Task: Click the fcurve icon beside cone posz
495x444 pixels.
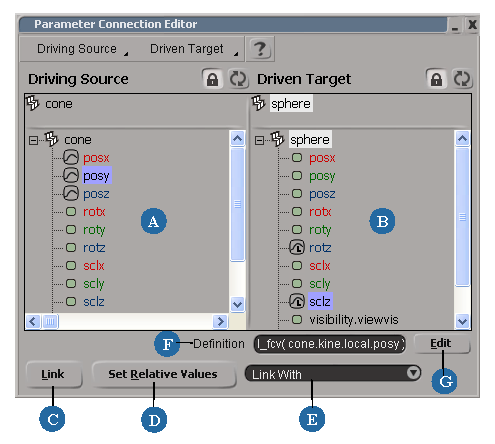Action: [71, 194]
